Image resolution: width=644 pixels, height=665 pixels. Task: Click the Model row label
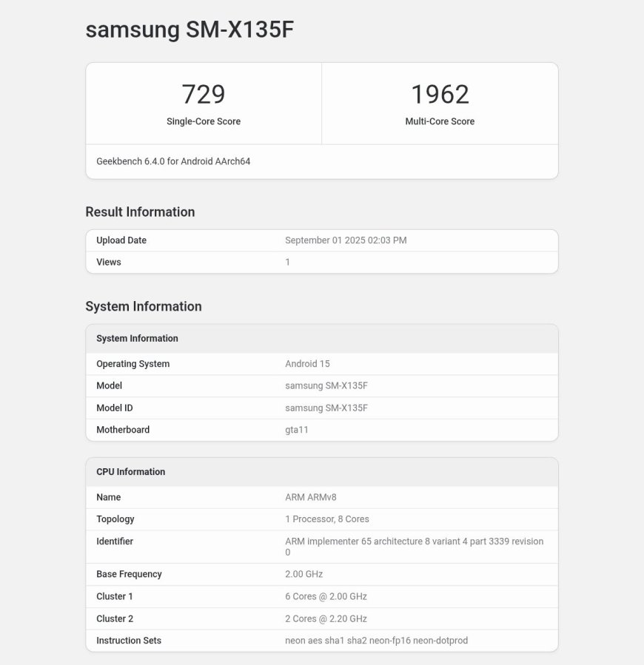pyautogui.click(x=109, y=385)
